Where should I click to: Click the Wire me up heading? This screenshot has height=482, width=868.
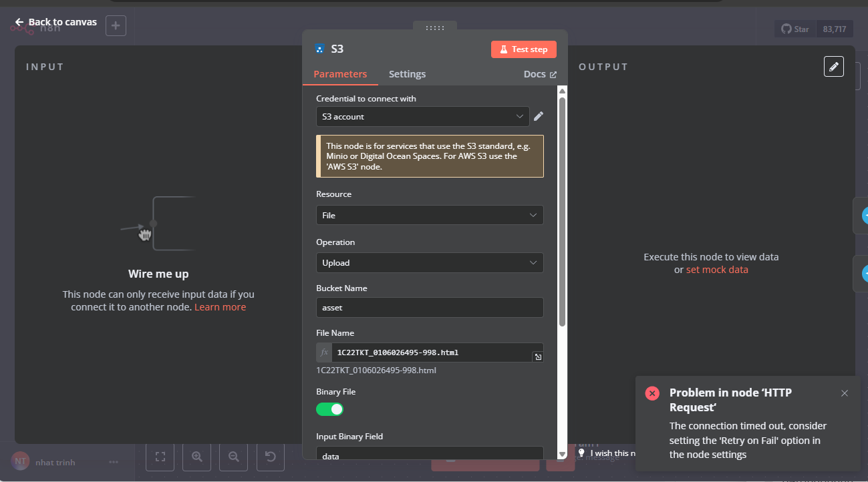click(158, 274)
